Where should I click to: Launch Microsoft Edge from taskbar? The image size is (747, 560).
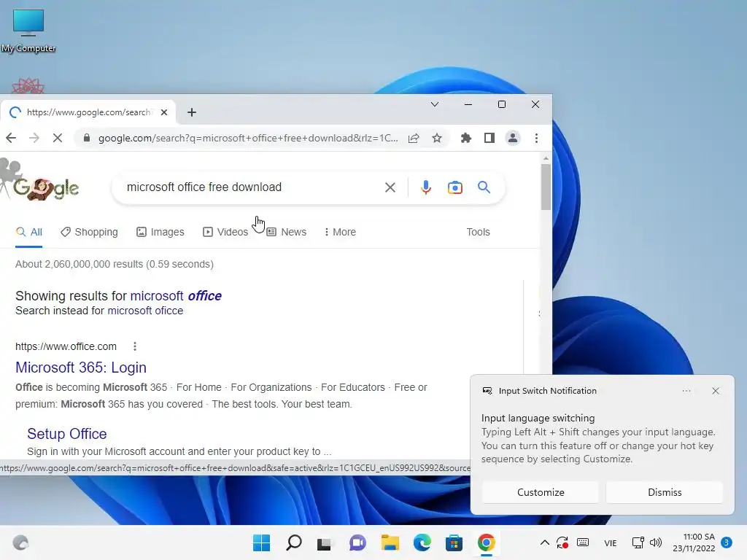pos(422,542)
